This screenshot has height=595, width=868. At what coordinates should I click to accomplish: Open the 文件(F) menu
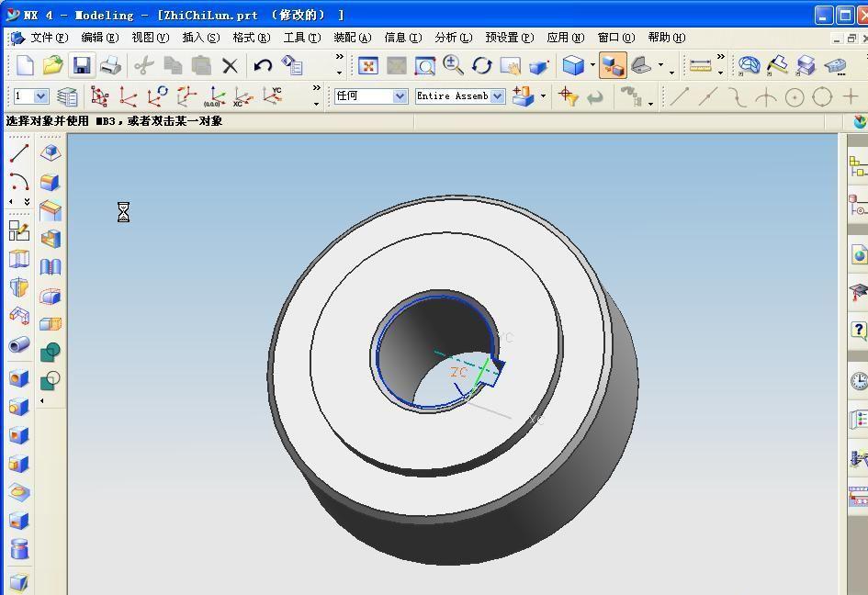pyautogui.click(x=49, y=38)
